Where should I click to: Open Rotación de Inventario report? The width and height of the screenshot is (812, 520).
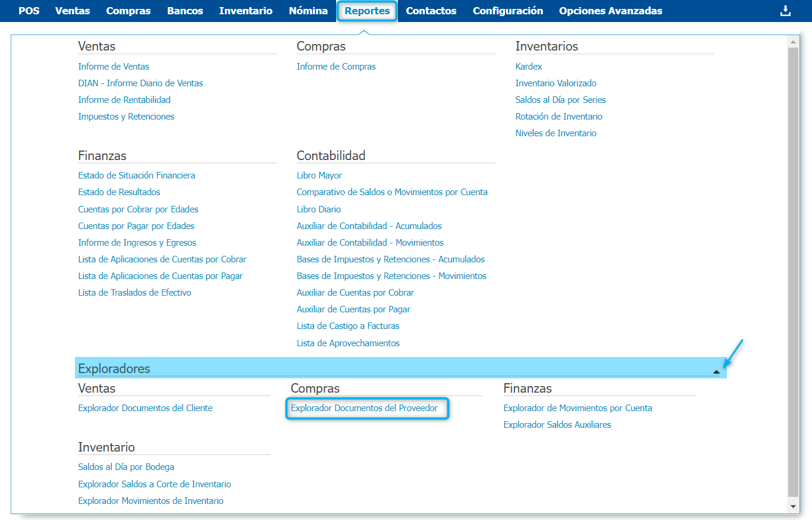pos(559,117)
